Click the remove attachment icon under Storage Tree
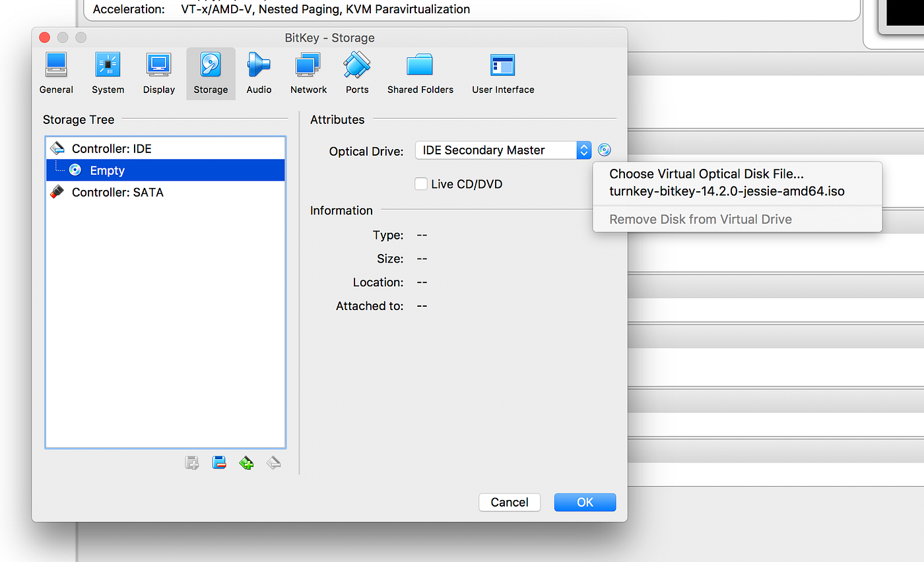This screenshot has width=924, height=562. 219,463
